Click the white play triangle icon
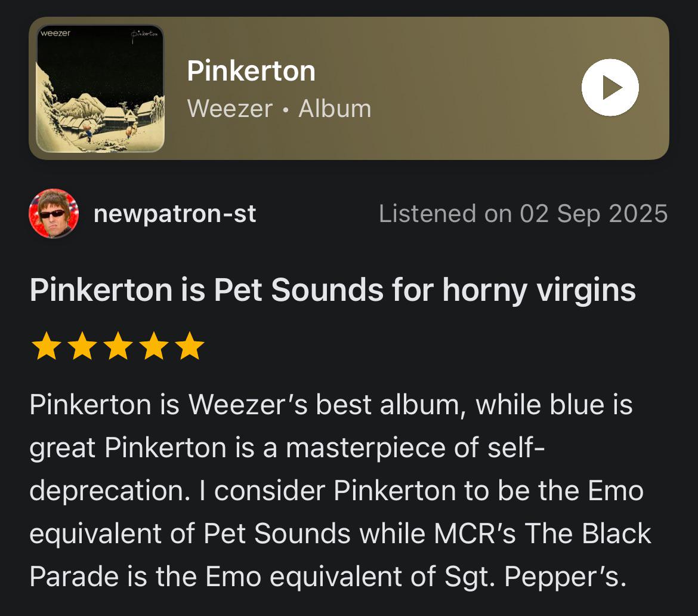The width and height of the screenshot is (698, 616). tap(613, 87)
